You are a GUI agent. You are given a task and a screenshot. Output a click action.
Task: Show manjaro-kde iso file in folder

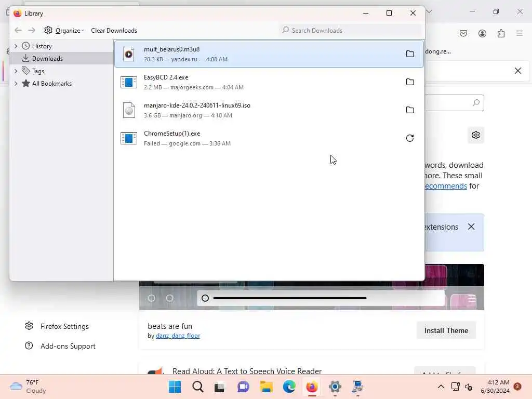coord(410,110)
